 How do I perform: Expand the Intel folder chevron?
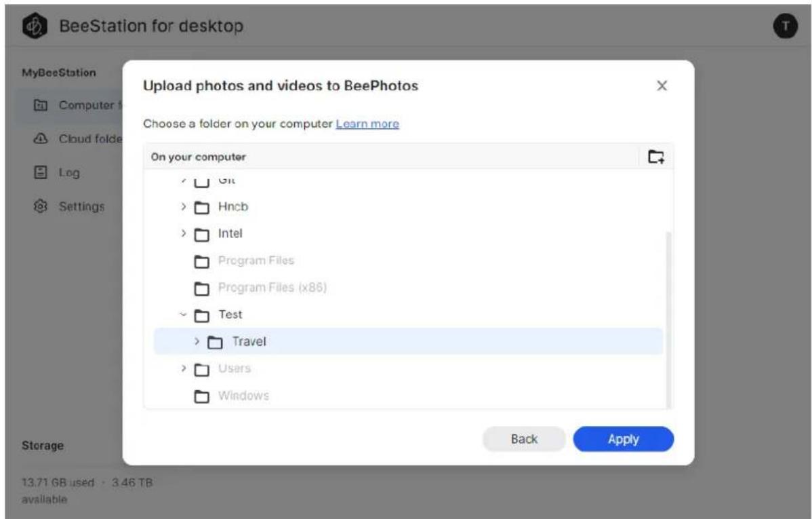click(x=183, y=233)
